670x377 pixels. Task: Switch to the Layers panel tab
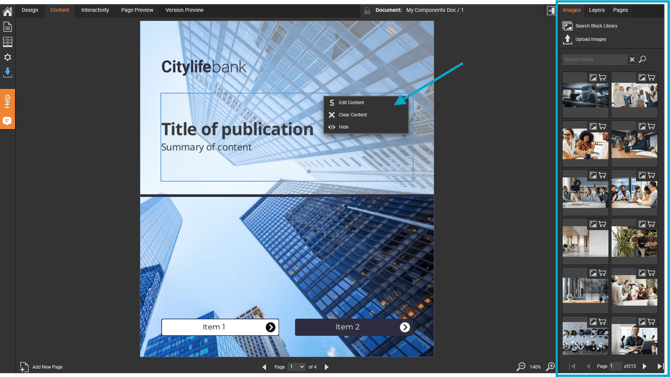click(x=597, y=10)
